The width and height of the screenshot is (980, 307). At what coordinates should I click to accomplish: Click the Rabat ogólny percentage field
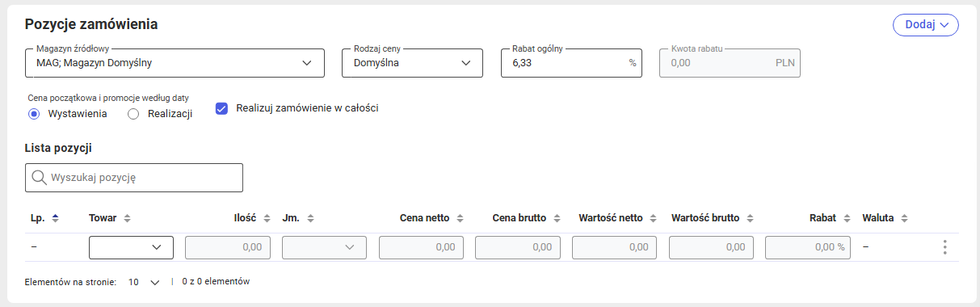tap(571, 62)
